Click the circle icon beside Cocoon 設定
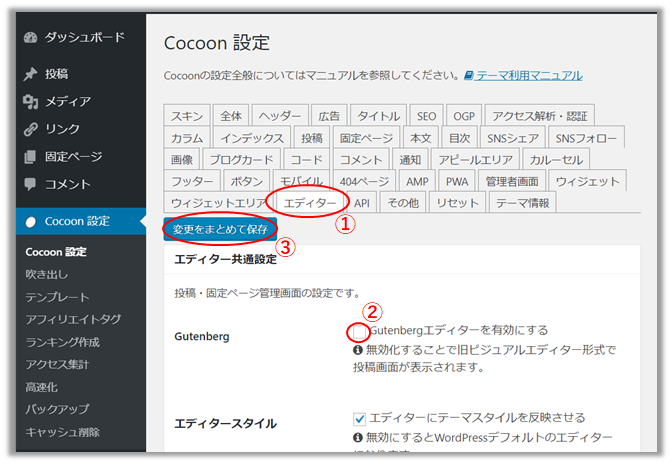The image size is (671, 464). click(x=30, y=222)
